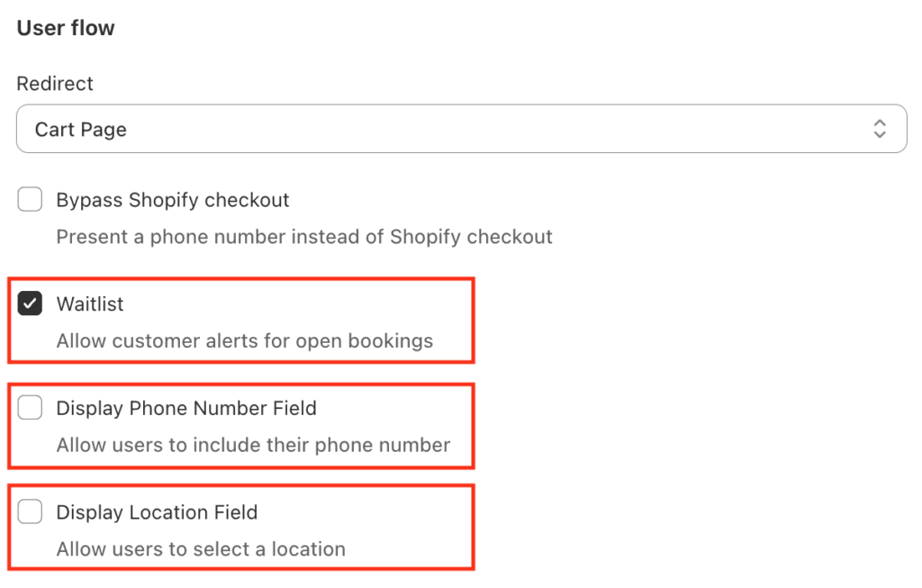Click the upward arrow of the Redirect selector
Screen dimensions: 922x588
point(880,122)
